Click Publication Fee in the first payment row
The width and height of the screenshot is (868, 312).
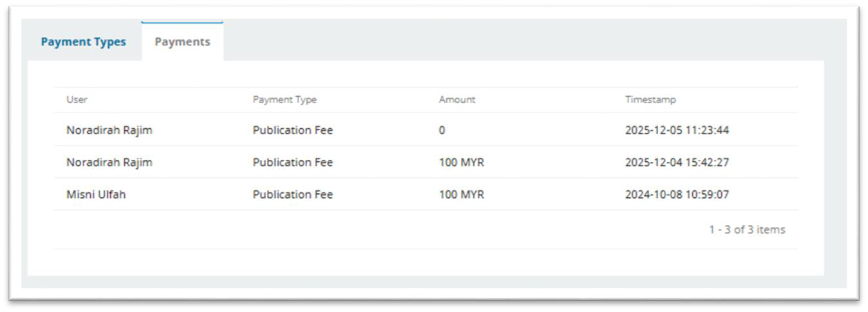(292, 130)
